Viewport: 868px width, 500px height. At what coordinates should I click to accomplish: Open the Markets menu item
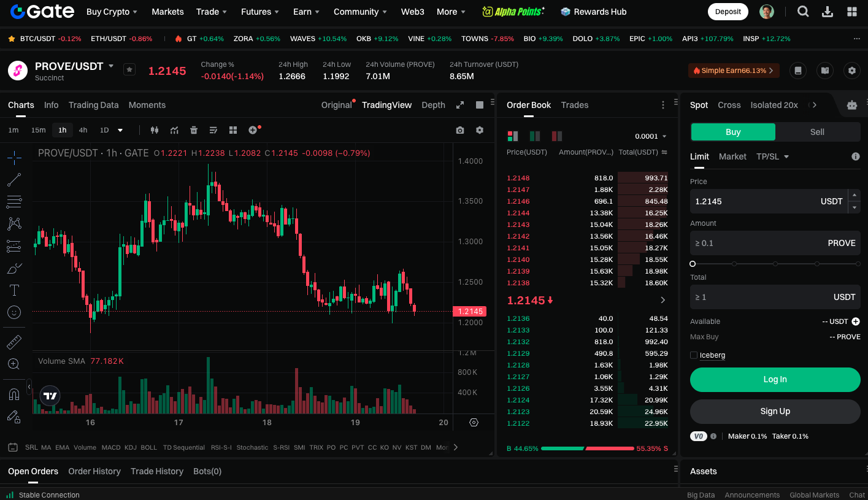click(x=167, y=12)
